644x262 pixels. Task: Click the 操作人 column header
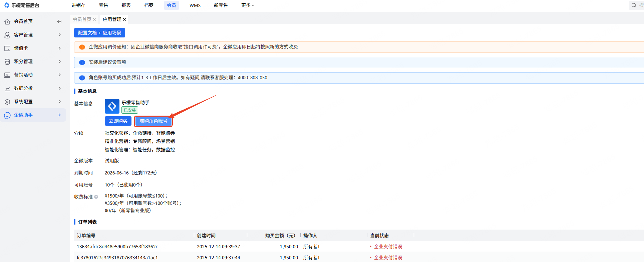(x=310, y=236)
